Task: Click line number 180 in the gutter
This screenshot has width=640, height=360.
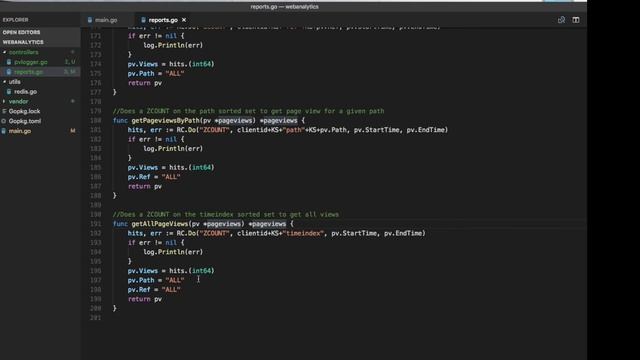Action: (x=96, y=120)
